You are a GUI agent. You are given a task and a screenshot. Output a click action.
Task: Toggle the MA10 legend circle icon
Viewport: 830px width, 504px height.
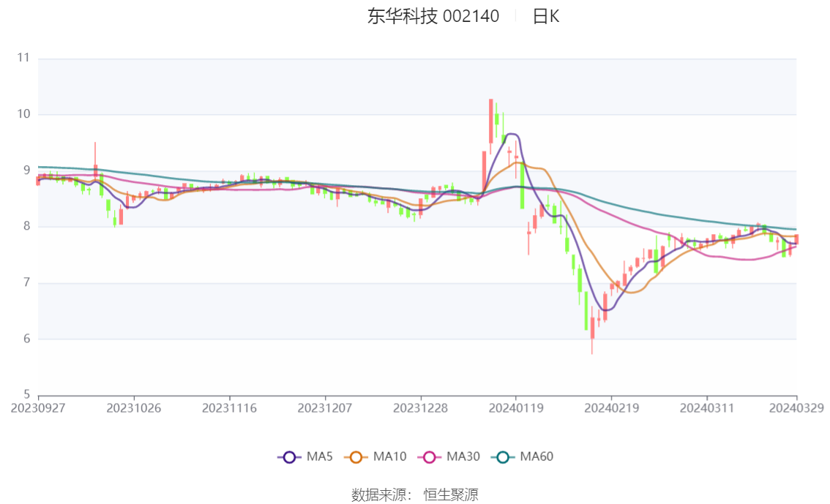[x=356, y=457]
